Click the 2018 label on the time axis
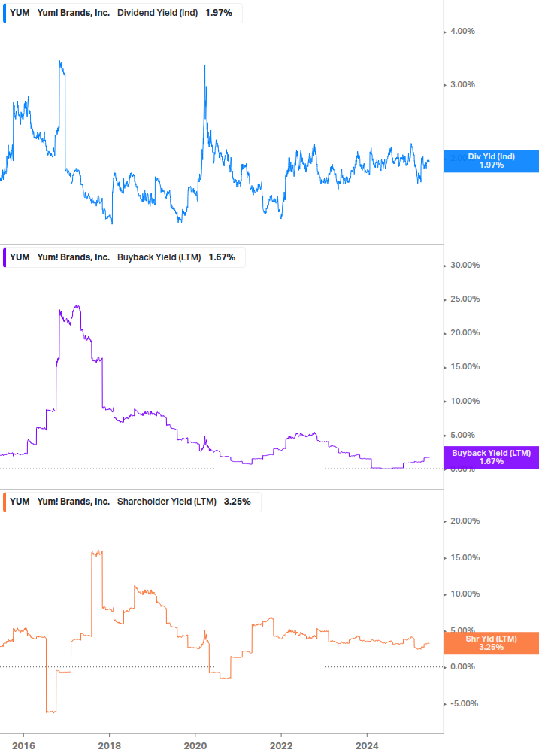 [x=109, y=746]
